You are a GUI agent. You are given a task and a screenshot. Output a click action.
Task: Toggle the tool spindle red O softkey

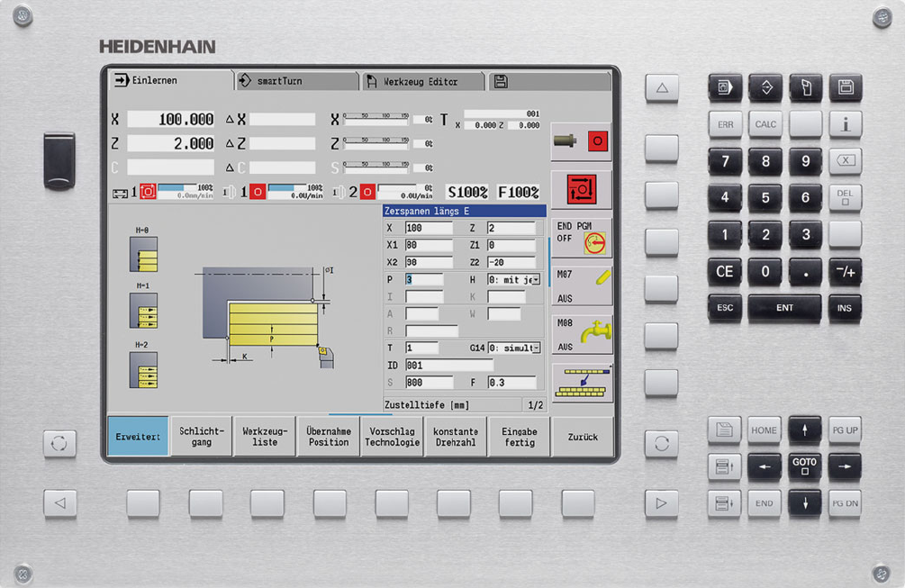[581, 141]
